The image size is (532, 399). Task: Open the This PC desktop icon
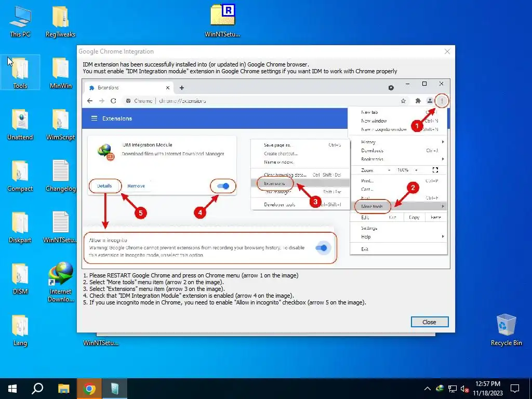(x=20, y=21)
